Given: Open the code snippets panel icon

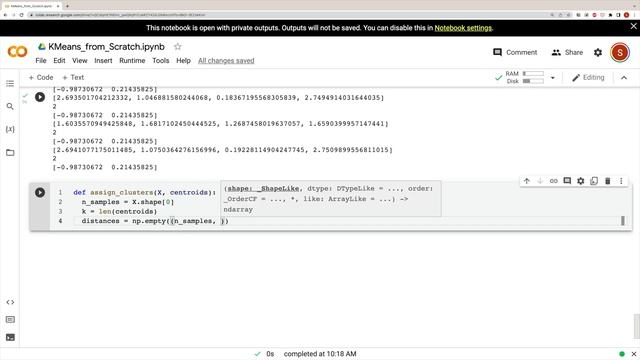Looking at the screenshot, I should [10, 302].
